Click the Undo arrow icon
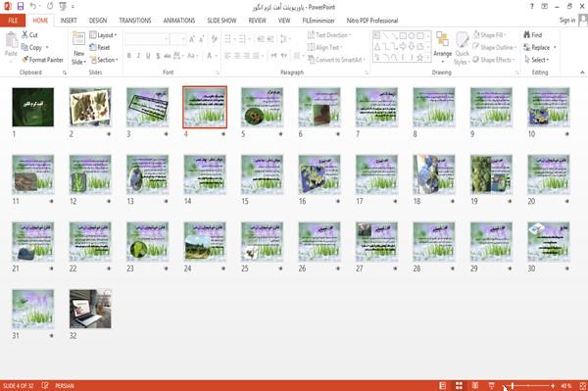The width and height of the screenshot is (588, 391). click(33, 7)
